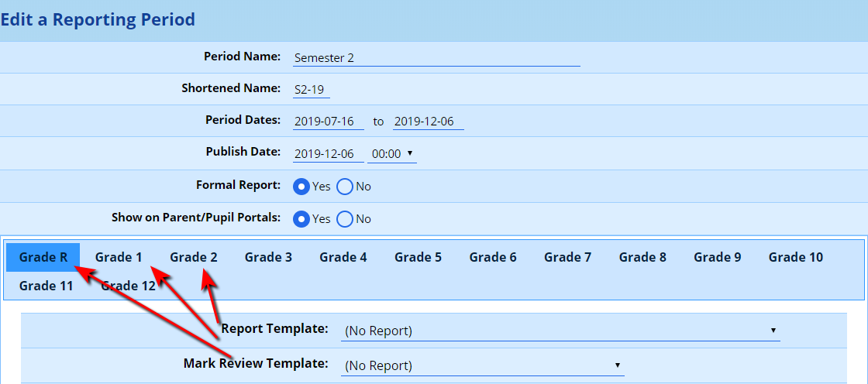Click the period start date field
The image size is (868, 384).
(x=329, y=122)
